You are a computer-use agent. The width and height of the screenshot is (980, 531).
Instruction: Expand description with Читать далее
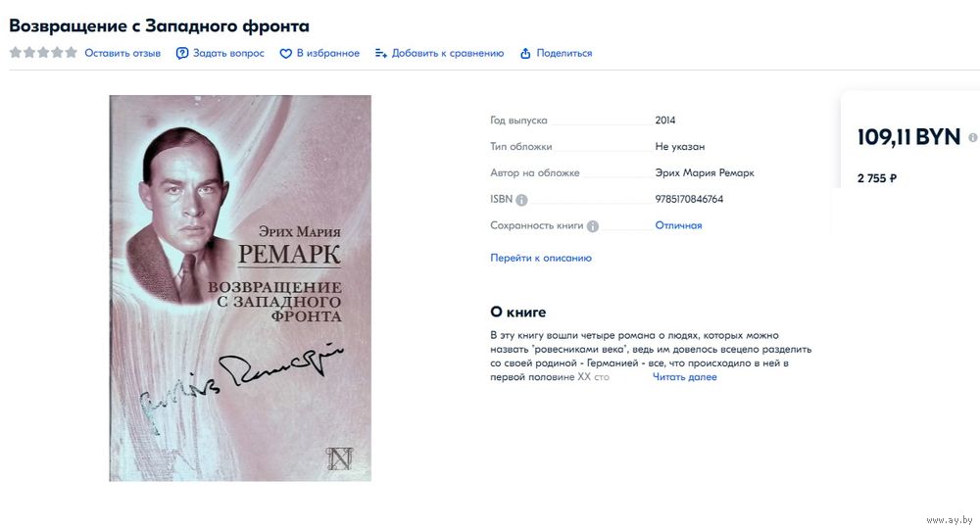tap(684, 377)
